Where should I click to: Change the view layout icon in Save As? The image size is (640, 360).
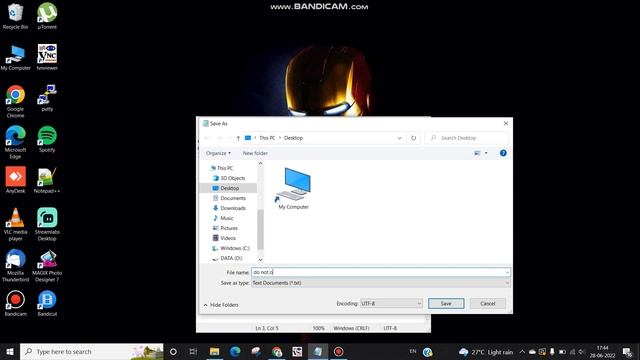click(x=477, y=153)
